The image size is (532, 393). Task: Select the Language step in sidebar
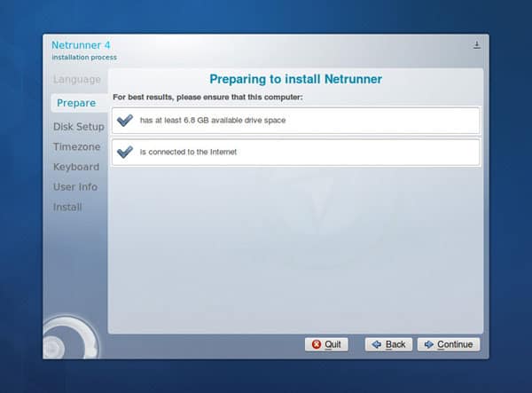pyautogui.click(x=77, y=80)
